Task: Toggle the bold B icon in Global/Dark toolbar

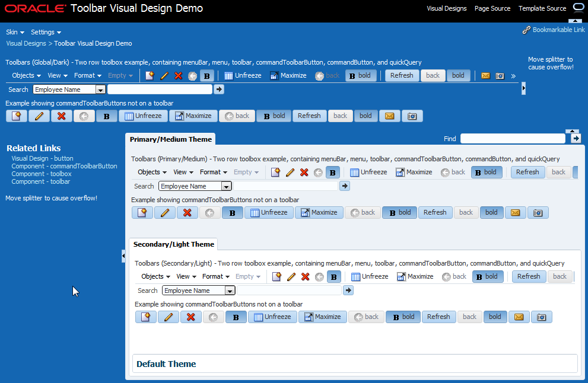Action: (x=206, y=76)
